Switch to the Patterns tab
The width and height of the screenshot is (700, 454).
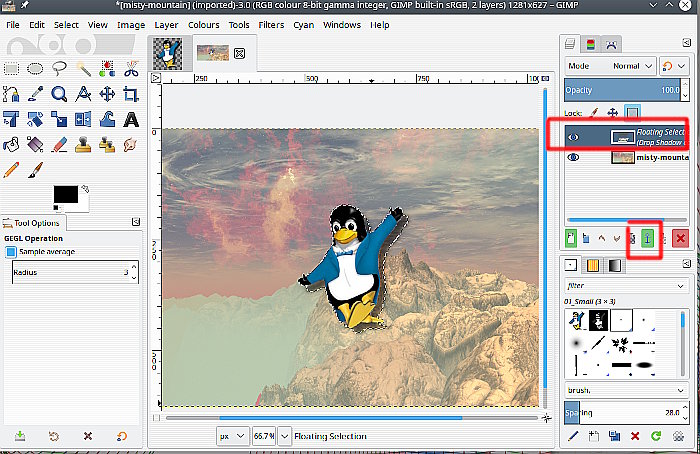[x=593, y=266]
